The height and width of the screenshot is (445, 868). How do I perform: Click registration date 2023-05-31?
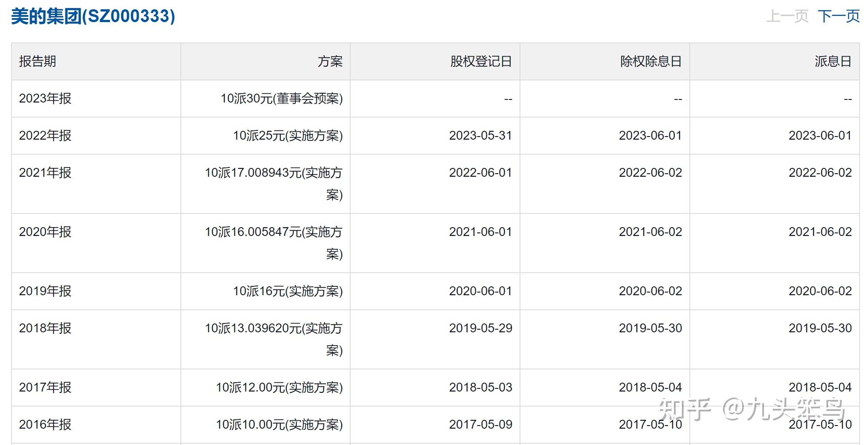[x=480, y=136]
